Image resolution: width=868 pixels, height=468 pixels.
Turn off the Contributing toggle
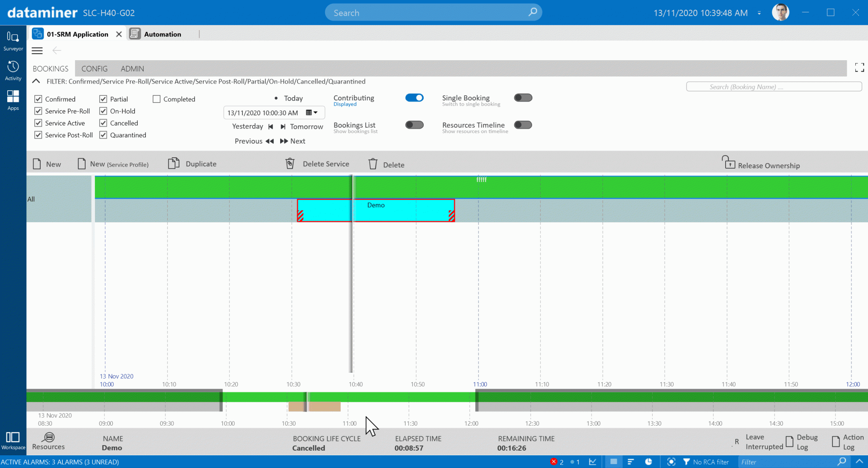click(414, 98)
